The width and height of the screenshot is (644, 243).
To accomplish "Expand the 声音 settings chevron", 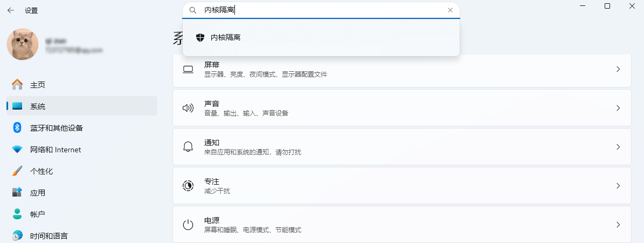I will tap(618, 108).
